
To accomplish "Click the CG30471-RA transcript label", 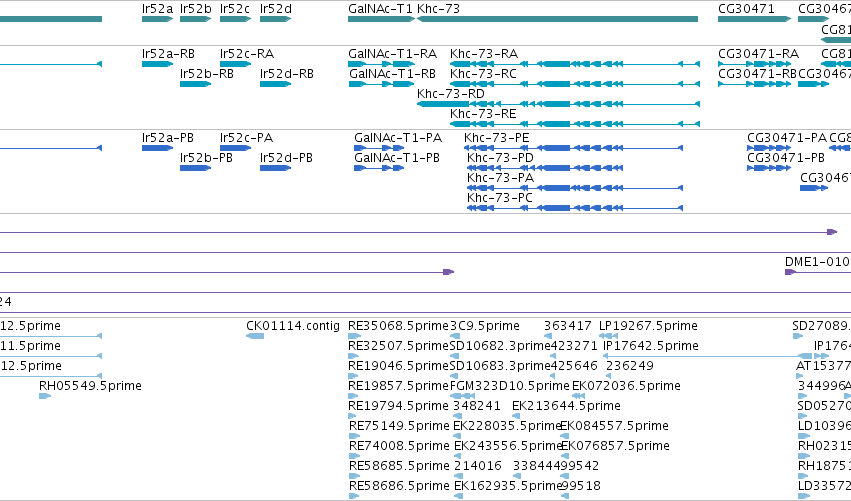I will coord(759,54).
